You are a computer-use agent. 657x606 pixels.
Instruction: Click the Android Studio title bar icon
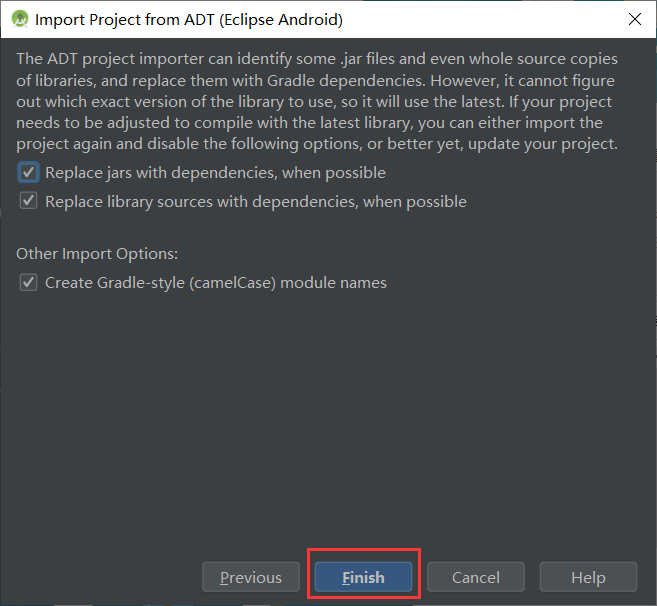click(x=20, y=19)
